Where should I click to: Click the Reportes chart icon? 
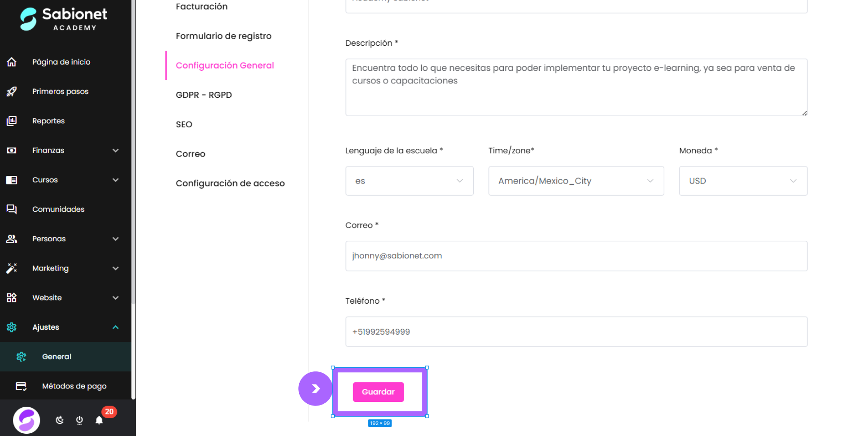click(12, 121)
